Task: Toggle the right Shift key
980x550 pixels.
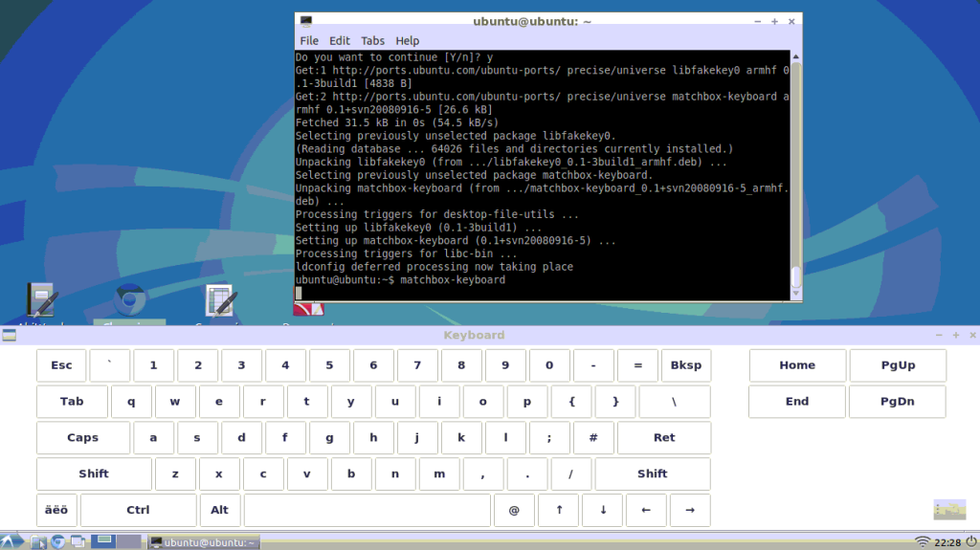Action: point(653,473)
